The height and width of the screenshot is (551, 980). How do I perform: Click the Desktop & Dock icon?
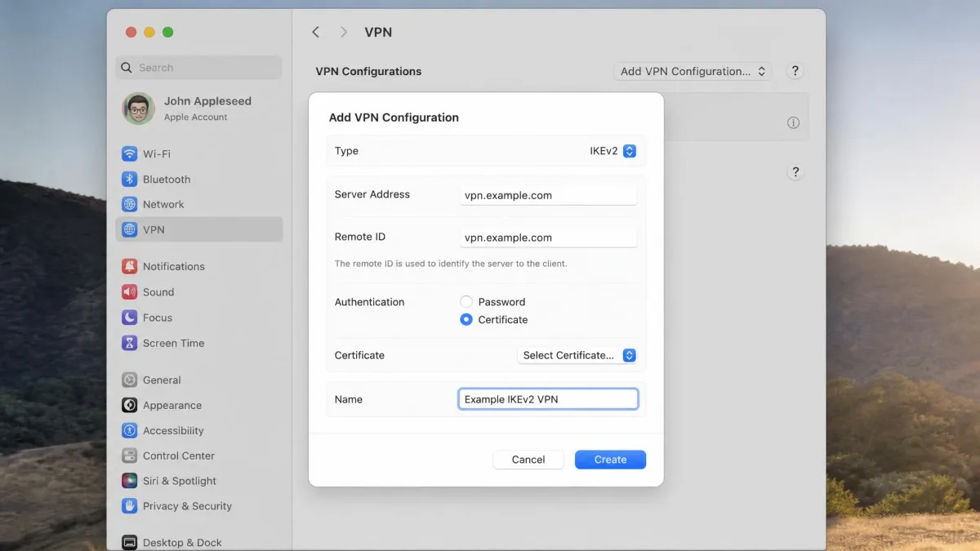[129, 542]
